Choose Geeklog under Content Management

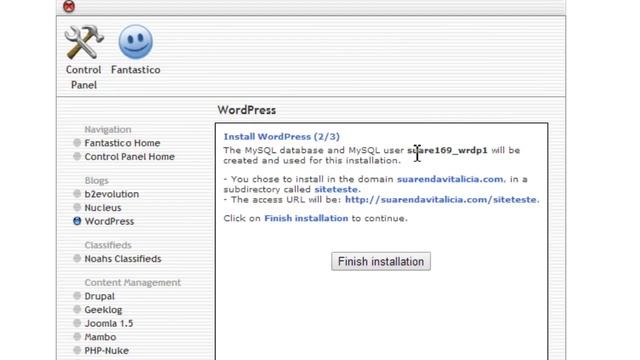click(103, 310)
